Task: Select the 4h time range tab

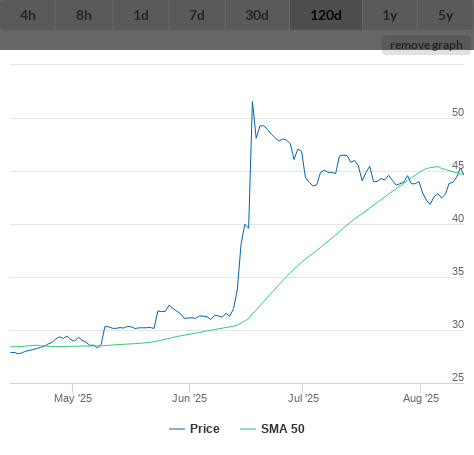Action: point(28,15)
